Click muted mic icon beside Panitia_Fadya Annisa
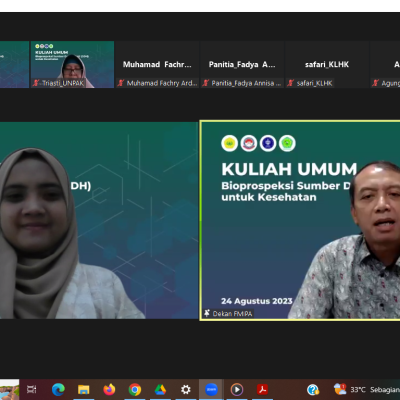 [x=206, y=83]
